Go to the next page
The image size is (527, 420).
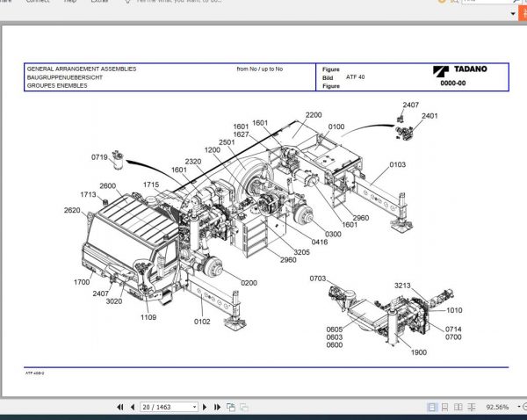pos(205,407)
